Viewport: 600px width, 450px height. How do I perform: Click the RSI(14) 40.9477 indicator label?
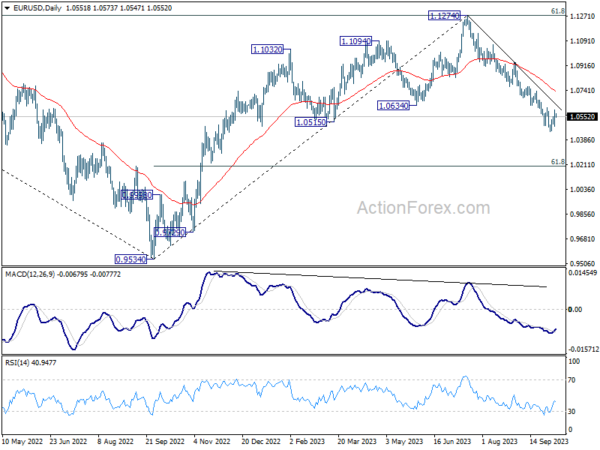(30, 362)
